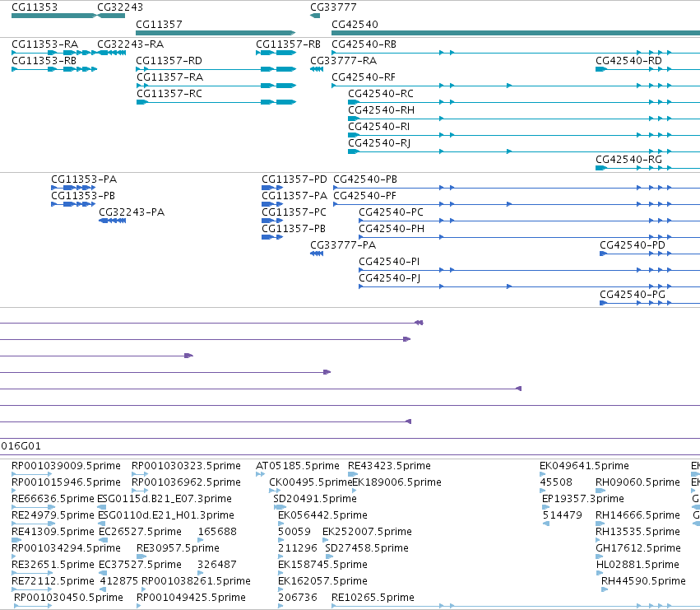Select transcript CG42540-RG label
Screen dimensions: 700x610
628,160
